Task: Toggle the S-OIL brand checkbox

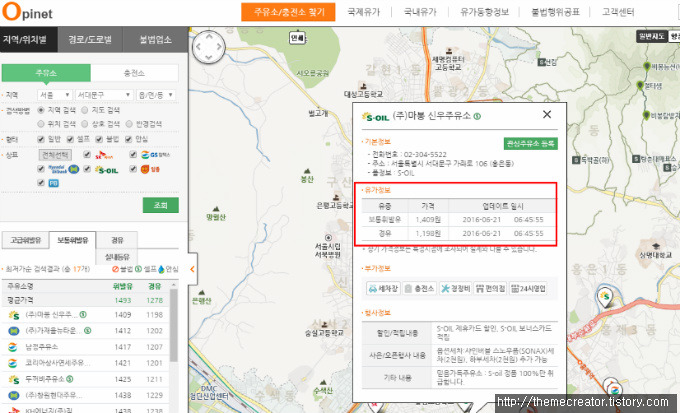Action: [87, 169]
